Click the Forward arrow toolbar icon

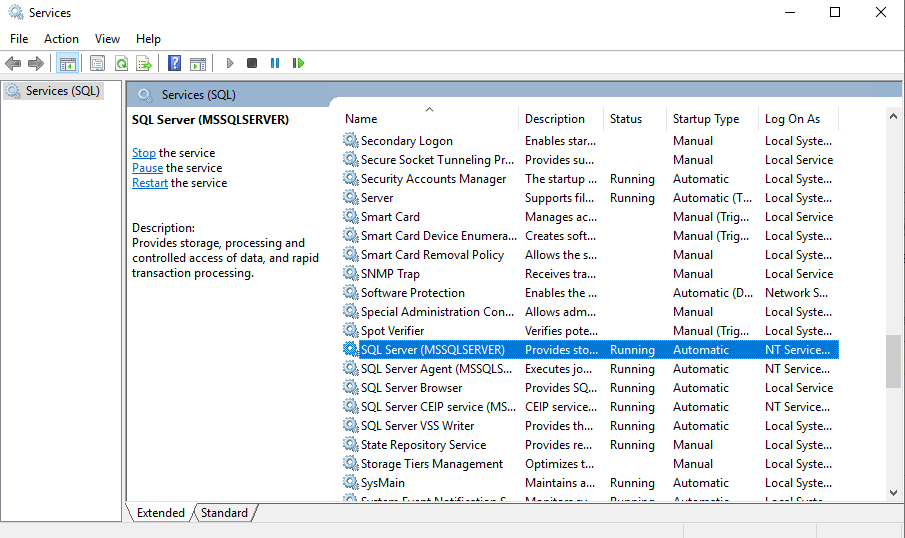point(36,63)
